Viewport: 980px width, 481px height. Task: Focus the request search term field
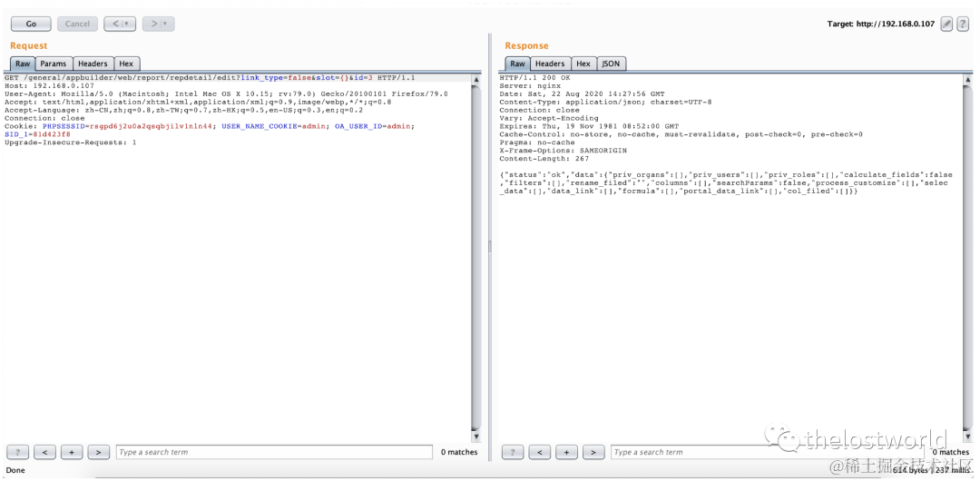274,452
